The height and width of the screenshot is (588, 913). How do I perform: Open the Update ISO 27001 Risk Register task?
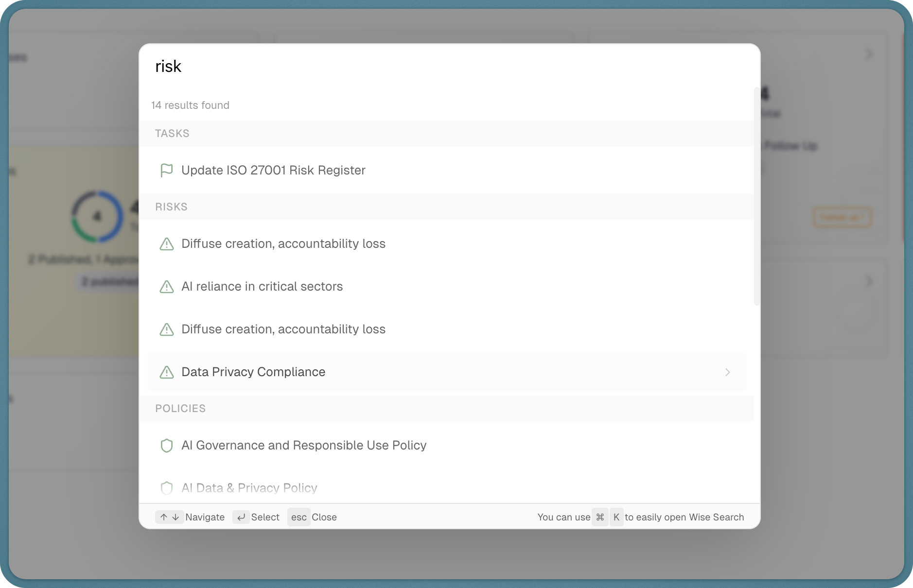click(x=273, y=171)
